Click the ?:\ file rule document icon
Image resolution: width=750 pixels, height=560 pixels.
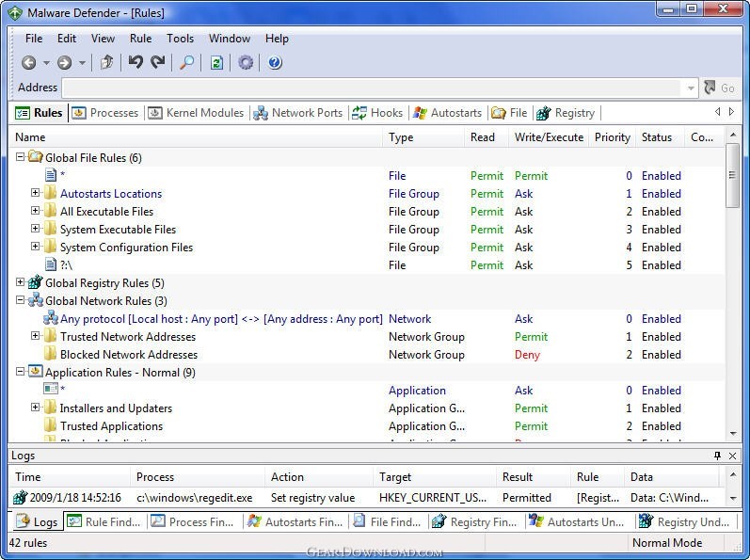coord(50,264)
